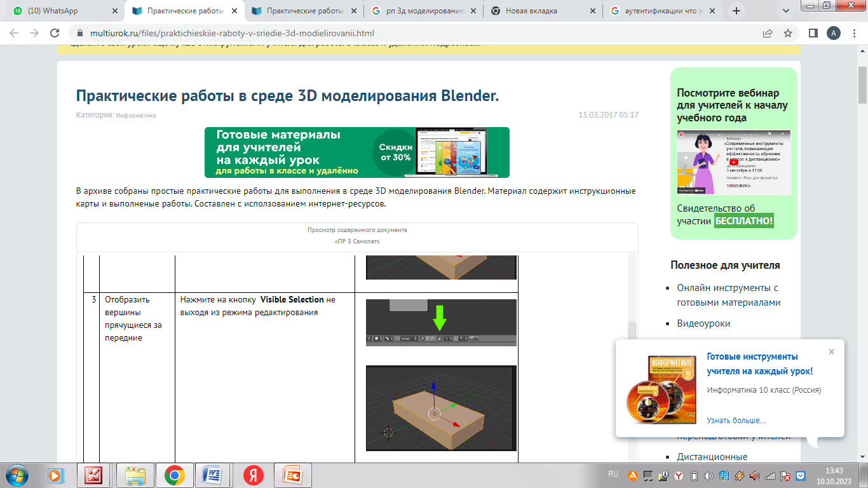Open the Информатика category link
Image resolution: width=868 pixels, height=488 pixels.
click(136, 116)
